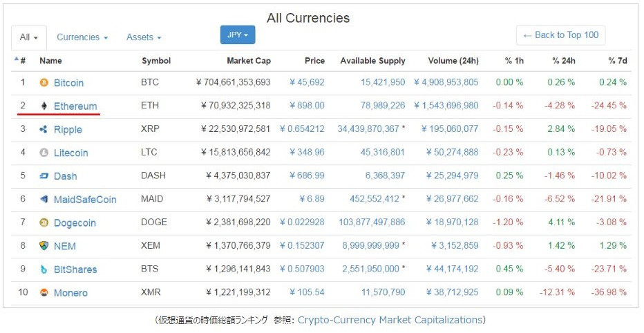Click the MaidSafeCoin logo icon

(x=44, y=200)
